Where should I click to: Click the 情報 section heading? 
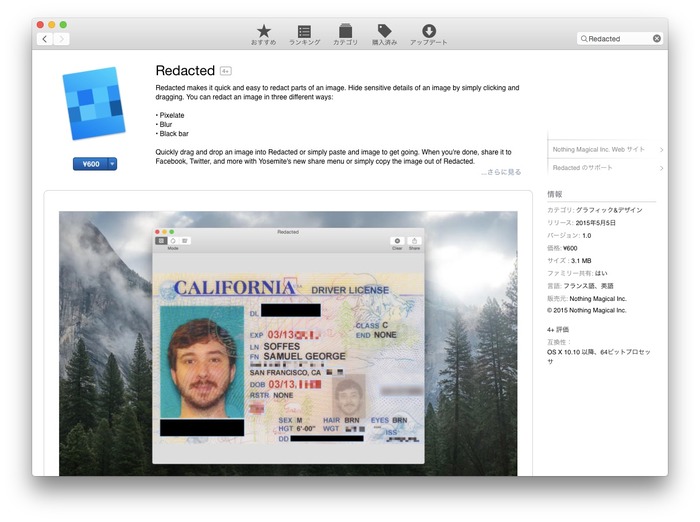click(x=555, y=194)
